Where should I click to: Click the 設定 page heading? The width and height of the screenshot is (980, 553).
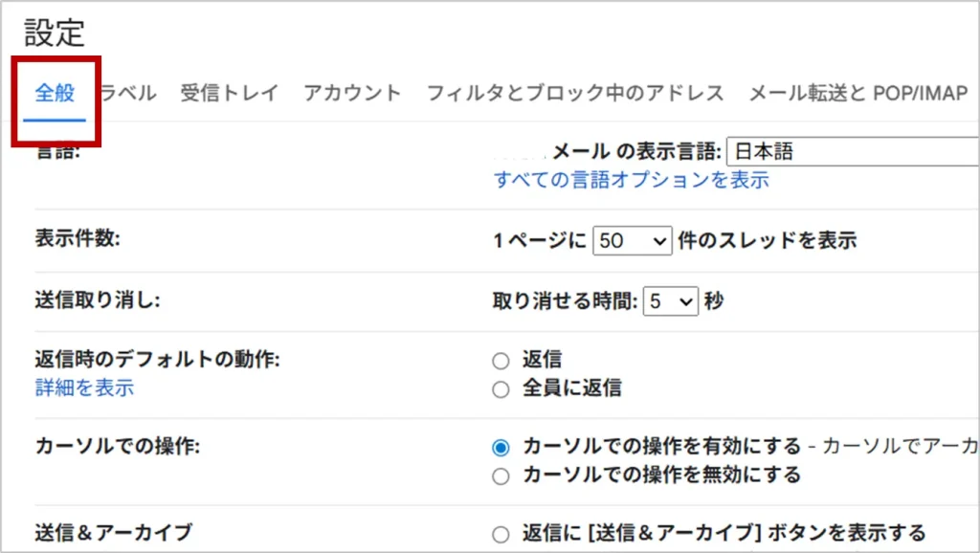tap(55, 33)
